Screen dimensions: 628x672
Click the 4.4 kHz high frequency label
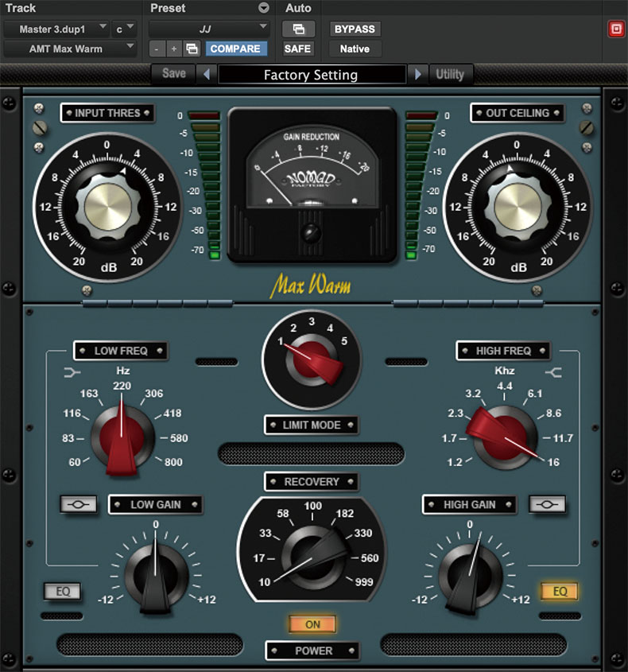[505, 386]
